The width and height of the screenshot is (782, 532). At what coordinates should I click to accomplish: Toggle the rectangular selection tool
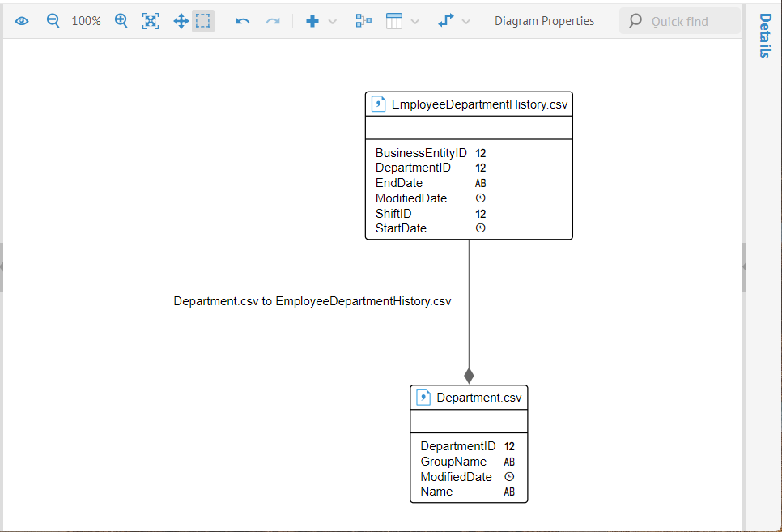pos(203,21)
